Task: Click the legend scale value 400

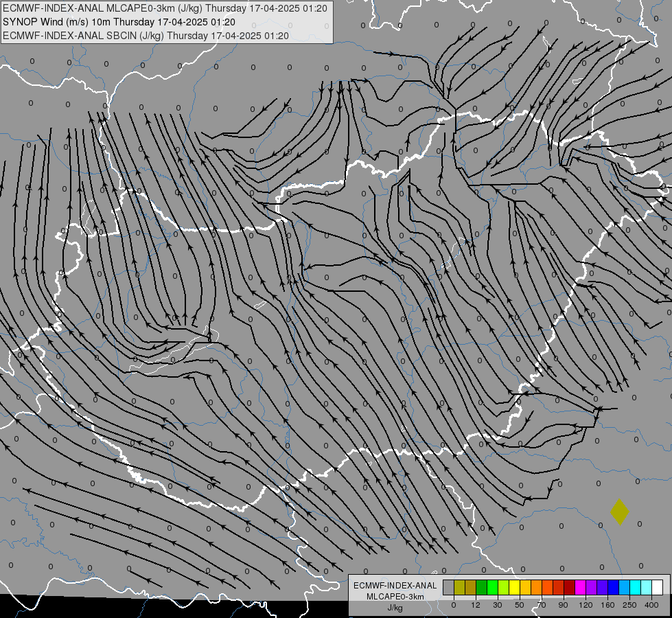Action: 651,605
